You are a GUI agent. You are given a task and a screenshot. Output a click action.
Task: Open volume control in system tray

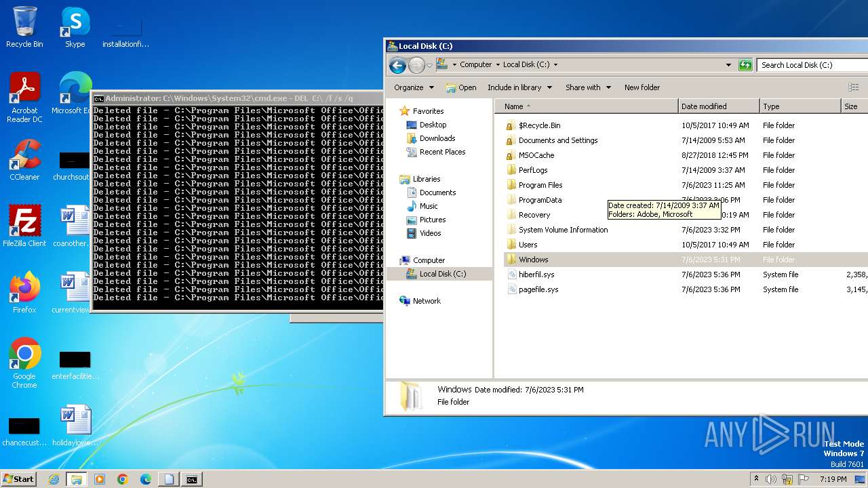point(771,479)
